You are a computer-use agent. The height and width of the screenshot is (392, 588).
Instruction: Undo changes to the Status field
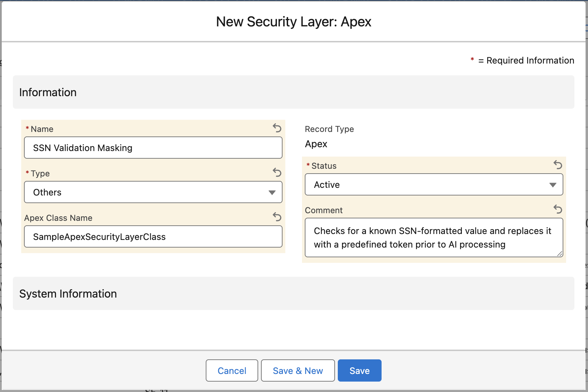[558, 165]
